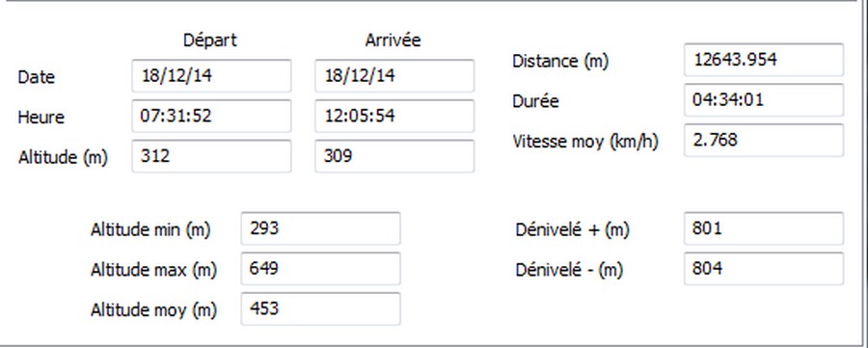Click the Départ altitude field 312

(x=211, y=156)
